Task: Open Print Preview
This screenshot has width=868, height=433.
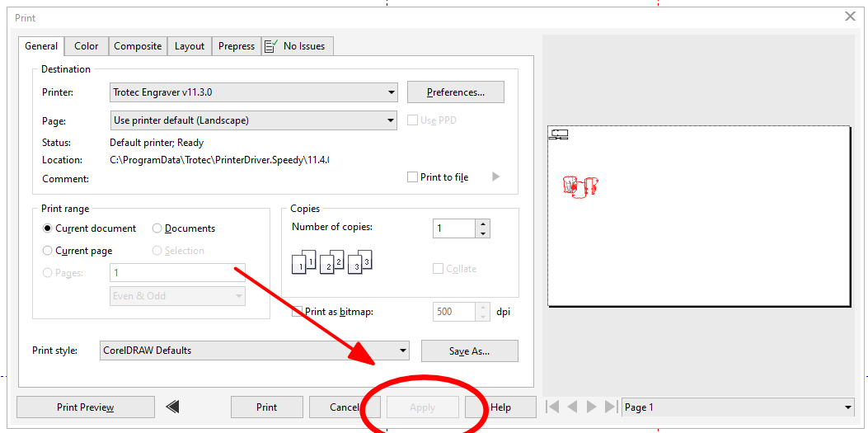Action: click(x=85, y=407)
